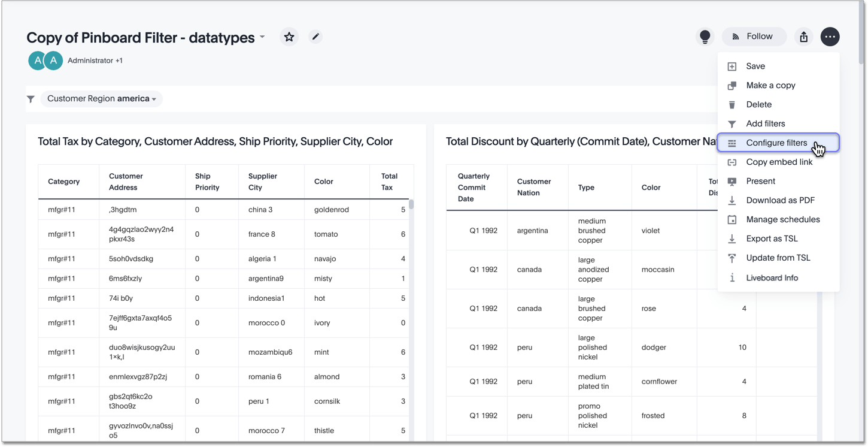This screenshot has width=868, height=447.
Task: Select the trash icon next to Delete
Action: 732,104
